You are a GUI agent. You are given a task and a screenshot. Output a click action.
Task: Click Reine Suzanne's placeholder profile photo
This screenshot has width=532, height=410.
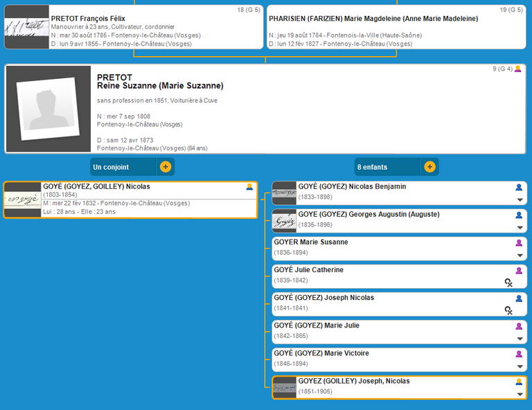[x=48, y=109]
